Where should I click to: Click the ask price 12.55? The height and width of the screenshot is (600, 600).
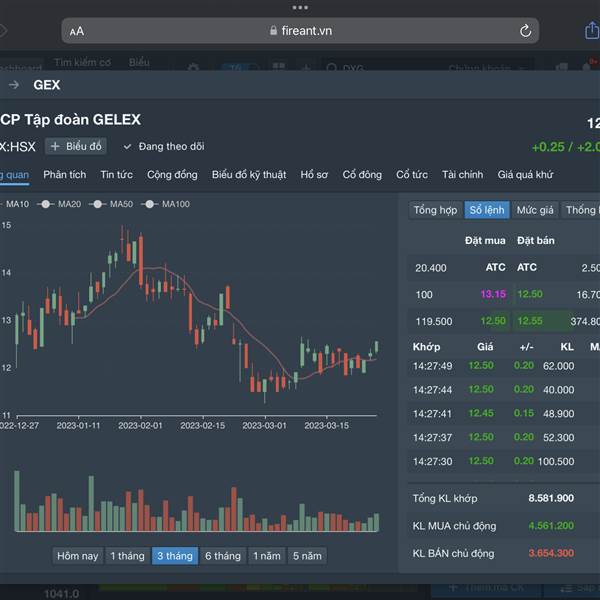(530, 321)
